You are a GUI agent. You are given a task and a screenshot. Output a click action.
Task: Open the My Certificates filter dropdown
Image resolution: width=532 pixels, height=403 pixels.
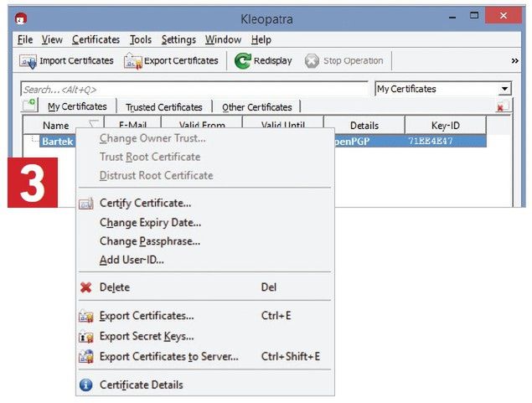(x=504, y=89)
